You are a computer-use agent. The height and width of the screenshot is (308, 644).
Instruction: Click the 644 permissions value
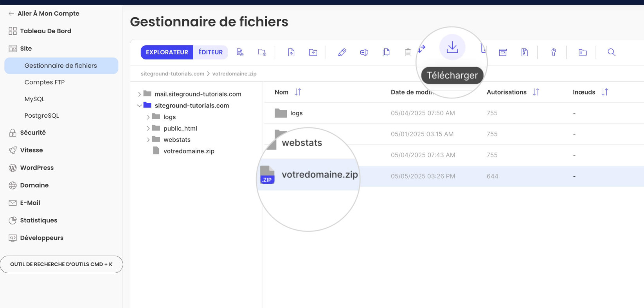pos(493,176)
